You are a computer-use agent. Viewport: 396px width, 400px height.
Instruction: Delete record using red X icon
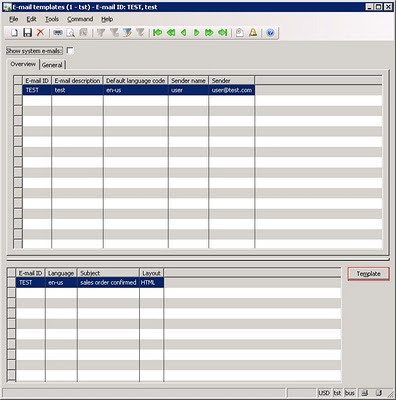pos(40,33)
